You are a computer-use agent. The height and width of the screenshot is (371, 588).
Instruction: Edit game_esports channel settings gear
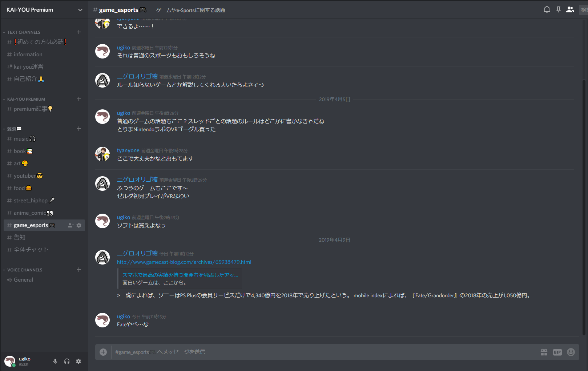point(79,225)
